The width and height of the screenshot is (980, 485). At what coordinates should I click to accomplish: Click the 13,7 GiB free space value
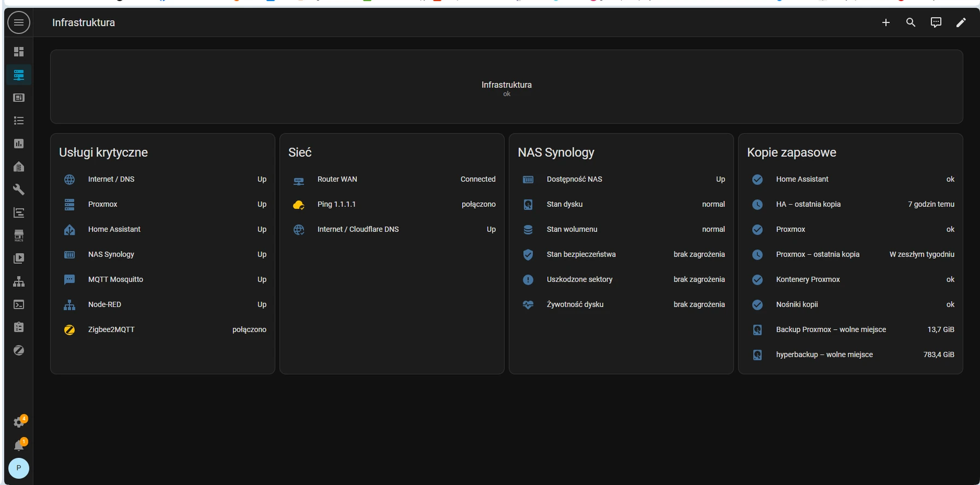coord(941,329)
